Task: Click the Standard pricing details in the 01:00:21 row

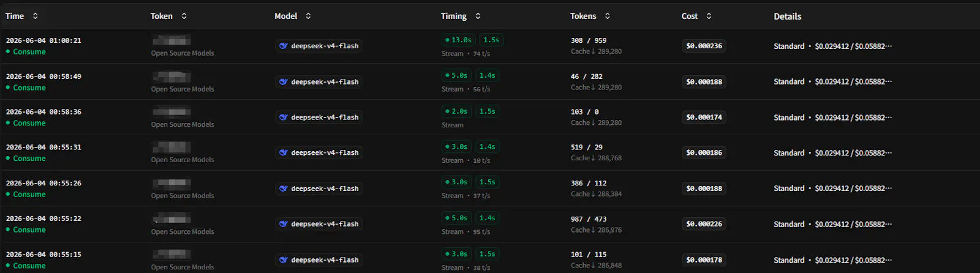Action: pyautogui.click(x=832, y=46)
